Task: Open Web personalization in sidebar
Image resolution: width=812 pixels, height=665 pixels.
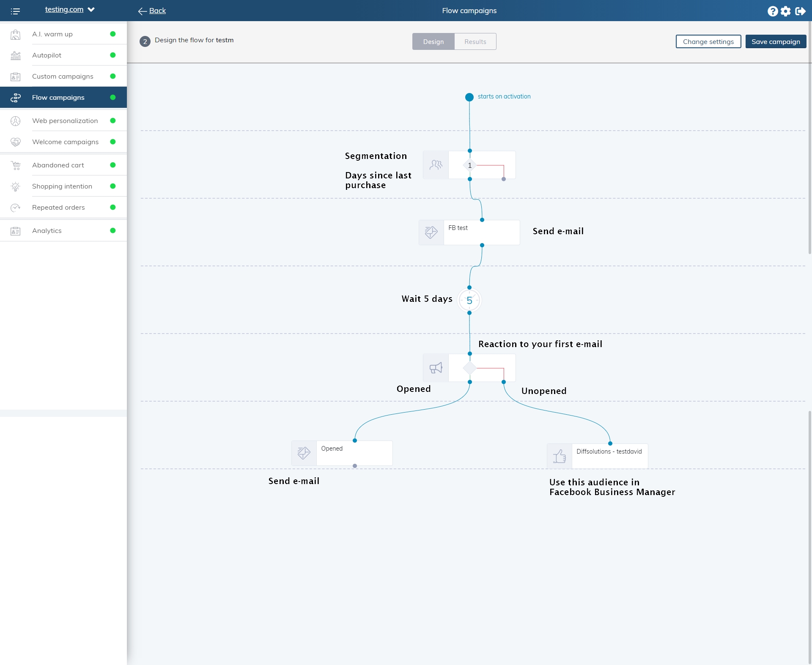Action: [65, 120]
